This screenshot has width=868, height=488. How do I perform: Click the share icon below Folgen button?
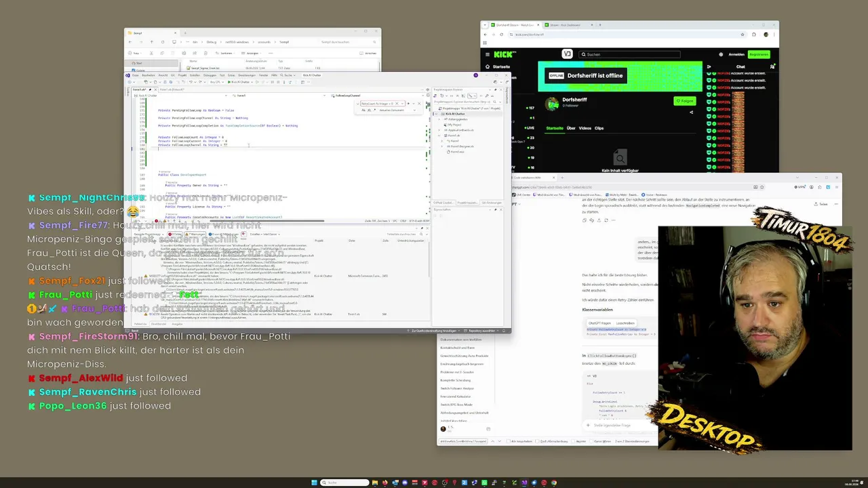[691, 112]
